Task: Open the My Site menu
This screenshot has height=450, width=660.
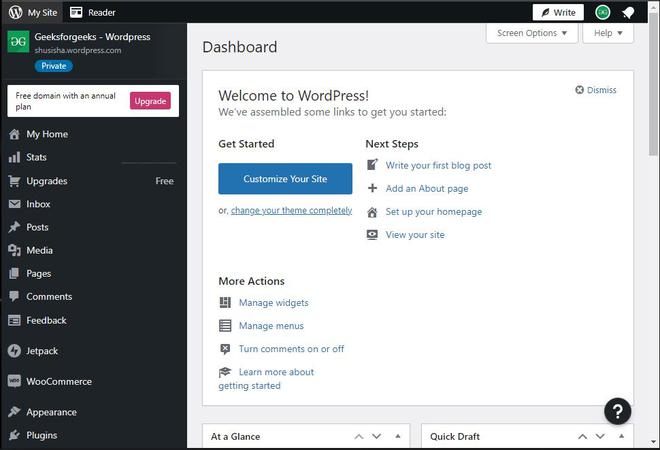Action: pyautogui.click(x=33, y=12)
